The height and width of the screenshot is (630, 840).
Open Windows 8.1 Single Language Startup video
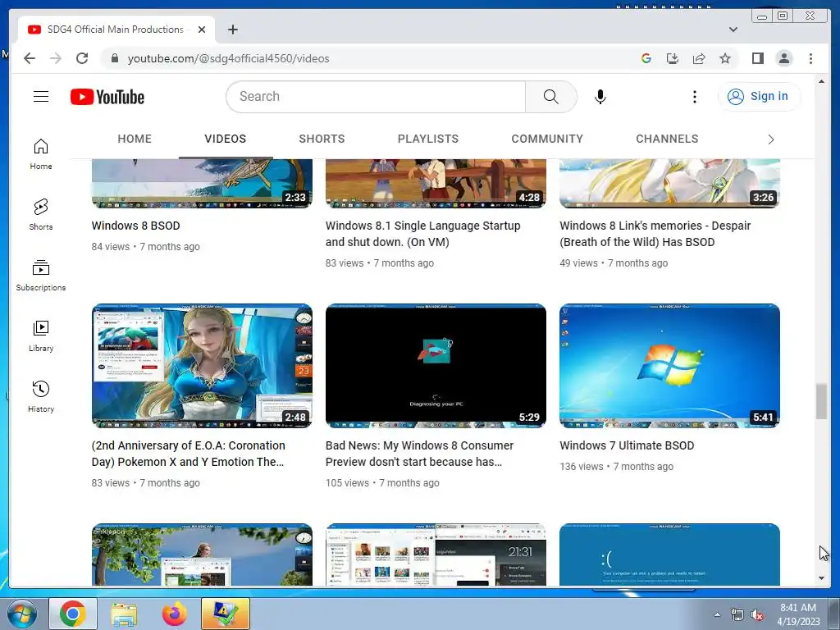click(x=423, y=234)
